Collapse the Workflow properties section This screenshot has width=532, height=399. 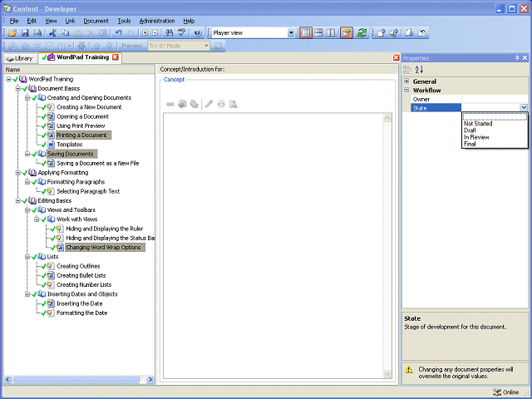[406, 90]
